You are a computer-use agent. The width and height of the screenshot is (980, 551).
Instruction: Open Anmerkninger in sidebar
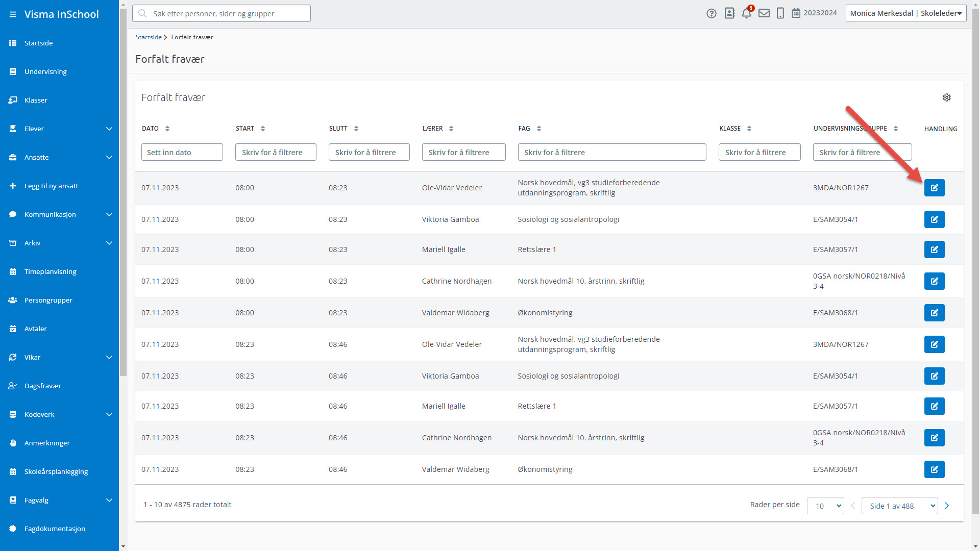[x=59, y=443]
